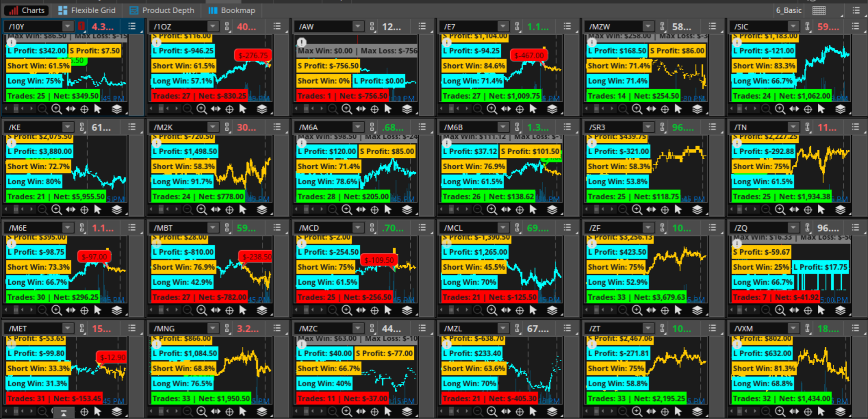Click the symbol link icon on /ZT chart
This screenshot has height=419, width=868.
tap(662, 328)
